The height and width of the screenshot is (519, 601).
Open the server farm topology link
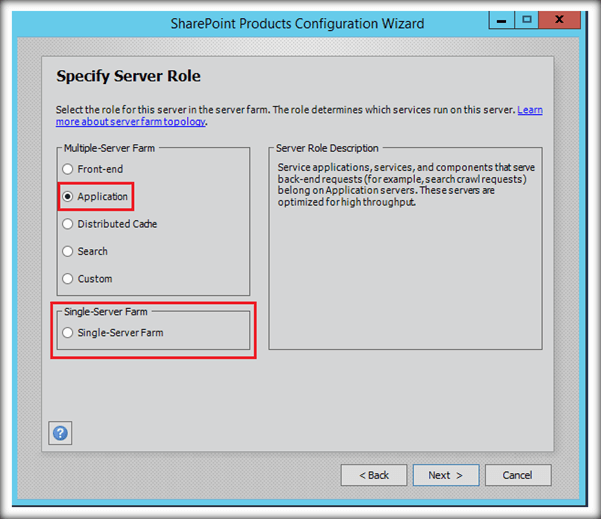(x=130, y=122)
